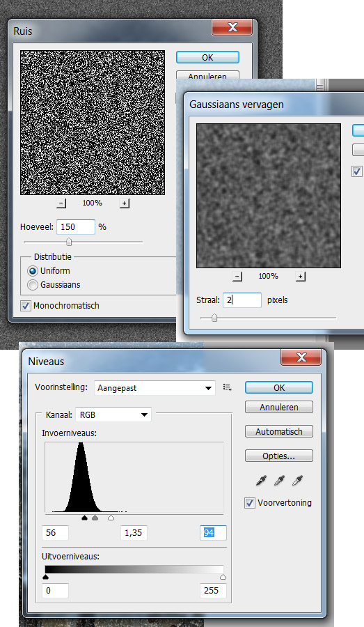
Task: Click OK in the Niveaus dialog
Action: (279, 387)
